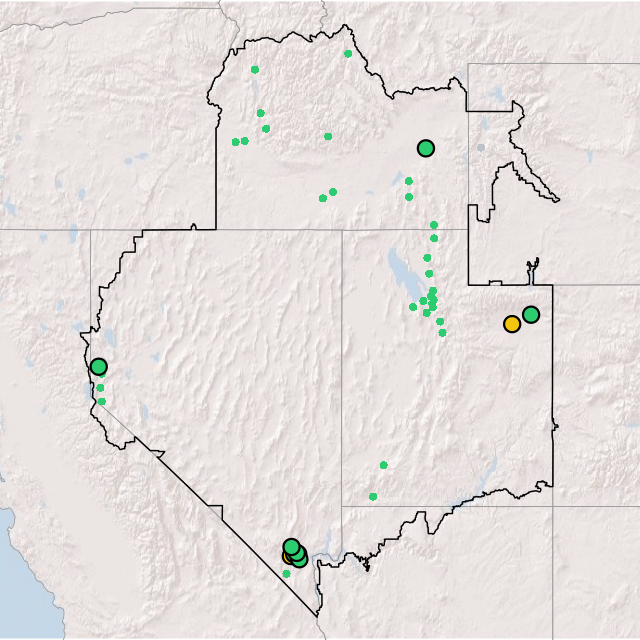The height and width of the screenshot is (640, 640).
Task: Click leftmost dot of the western Idaho dot pair
Action: [236, 142]
